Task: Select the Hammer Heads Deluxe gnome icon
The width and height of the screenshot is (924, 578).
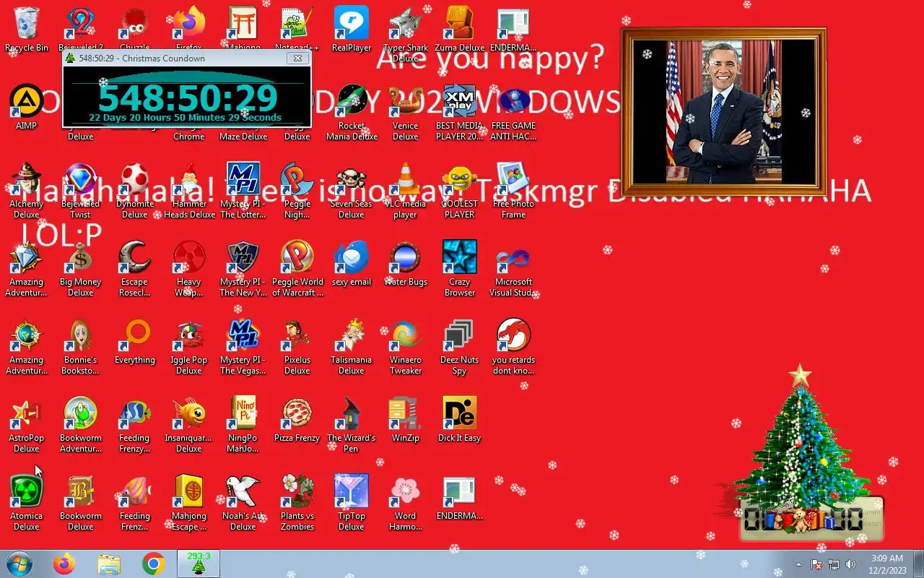Action: 189,190
